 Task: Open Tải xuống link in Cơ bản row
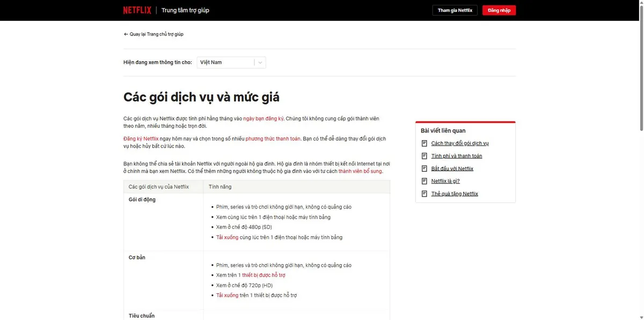(227, 295)
